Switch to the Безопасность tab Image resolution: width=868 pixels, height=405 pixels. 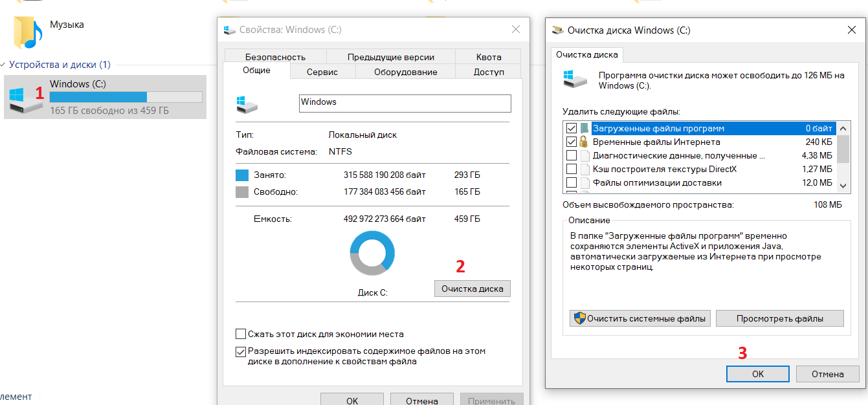(x=276, y=57)
